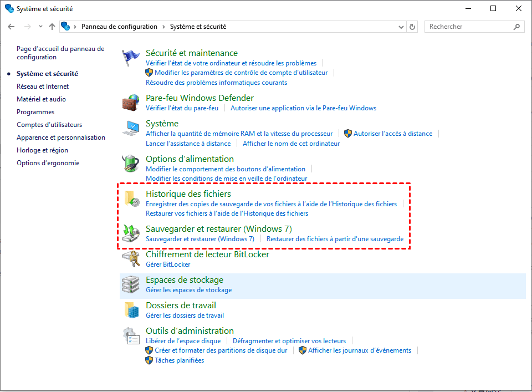Image resolution: width=532 pixels, height=392 pixels.
Task: Open Page d'accueil du panneau de configuration
Action: [60, 53]
